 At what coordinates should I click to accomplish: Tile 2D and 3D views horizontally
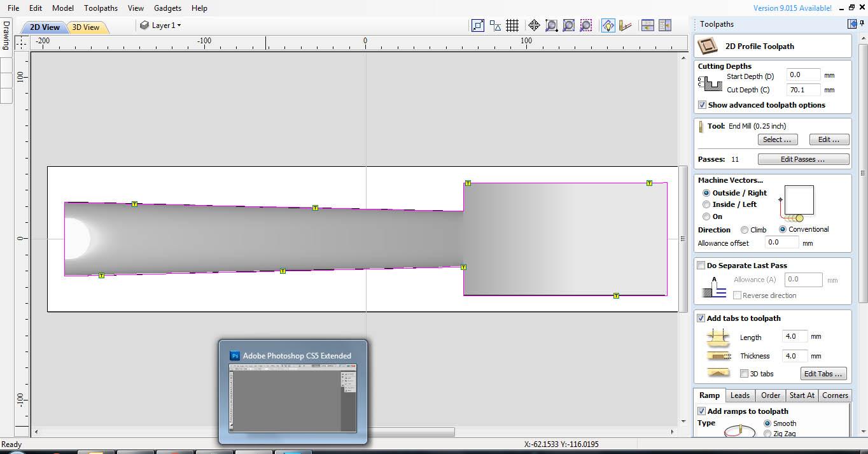[x=648, y=25]
